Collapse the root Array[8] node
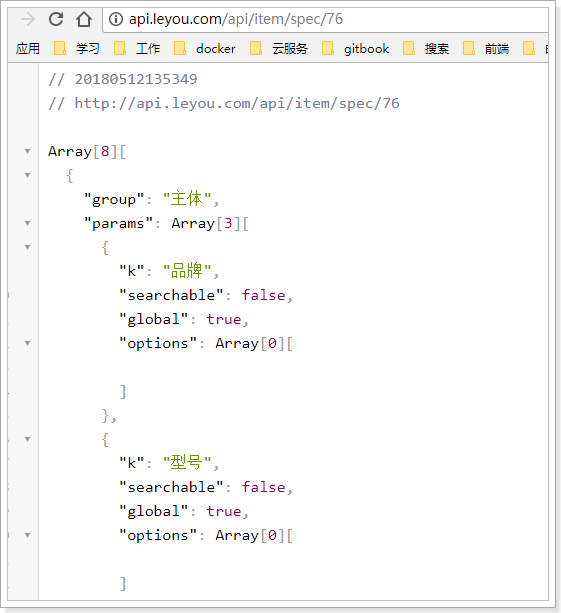The width and height of the screenshot is (561, 613). pos(27,151)
